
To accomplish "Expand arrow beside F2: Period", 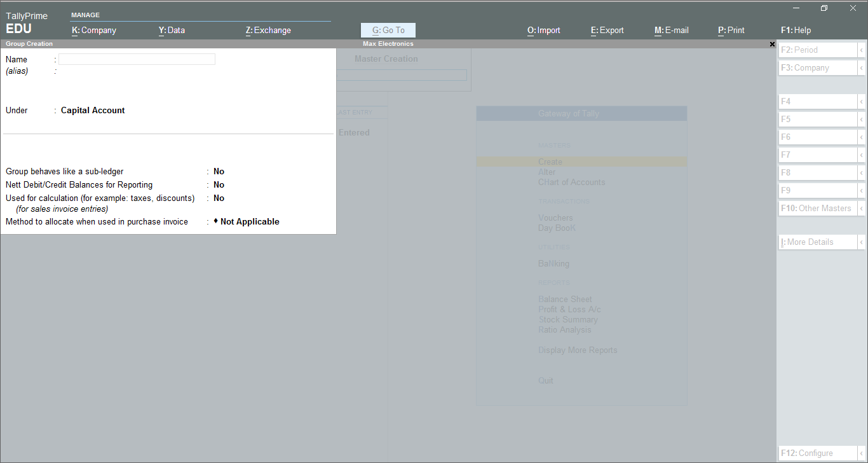I will (862, 50).
